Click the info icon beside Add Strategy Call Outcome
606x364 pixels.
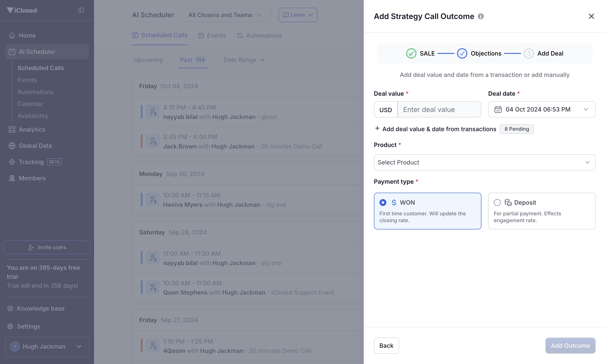[481, 16]
